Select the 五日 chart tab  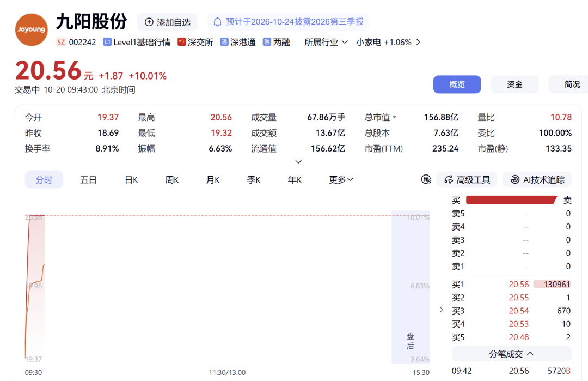coord(88,180)
